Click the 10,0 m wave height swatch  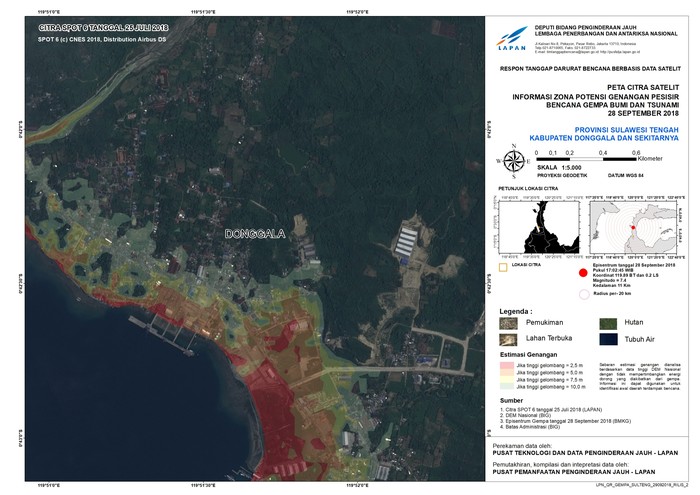pos(510,386)
